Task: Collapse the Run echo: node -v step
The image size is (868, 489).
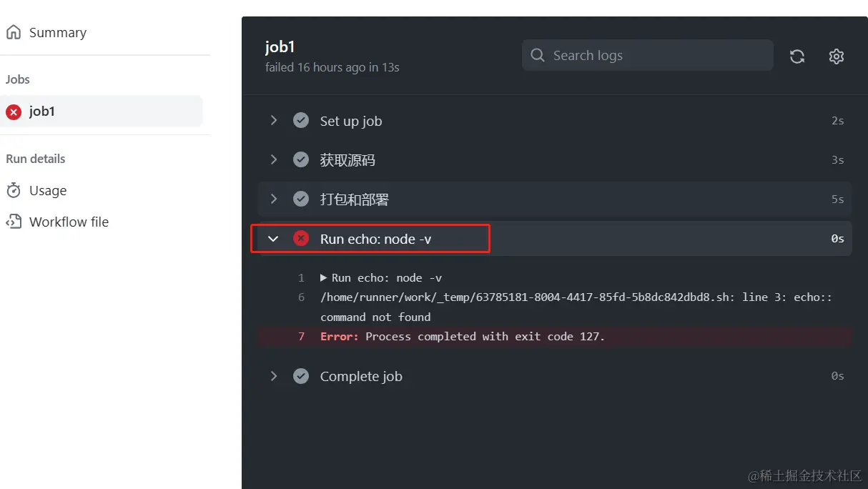Action: click(273, 239)
